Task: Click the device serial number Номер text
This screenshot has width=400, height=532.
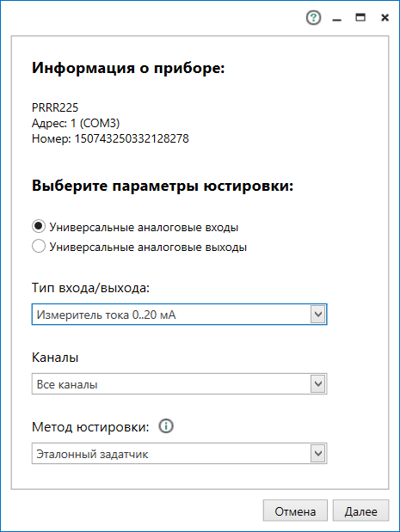Action: 110,138
